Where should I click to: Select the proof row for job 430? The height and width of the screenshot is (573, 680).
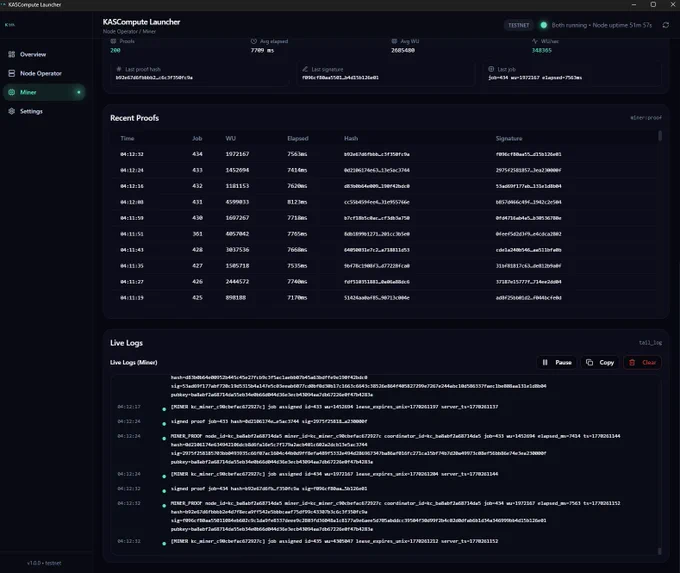(384, 218)
